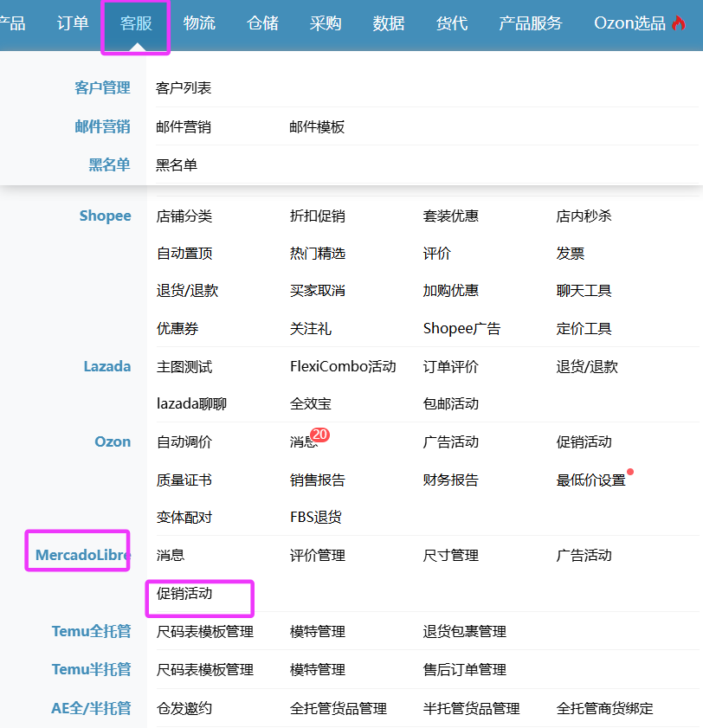
Task: Click the red 20 badge on Ozon 消息
Action: tap(319, 435)
